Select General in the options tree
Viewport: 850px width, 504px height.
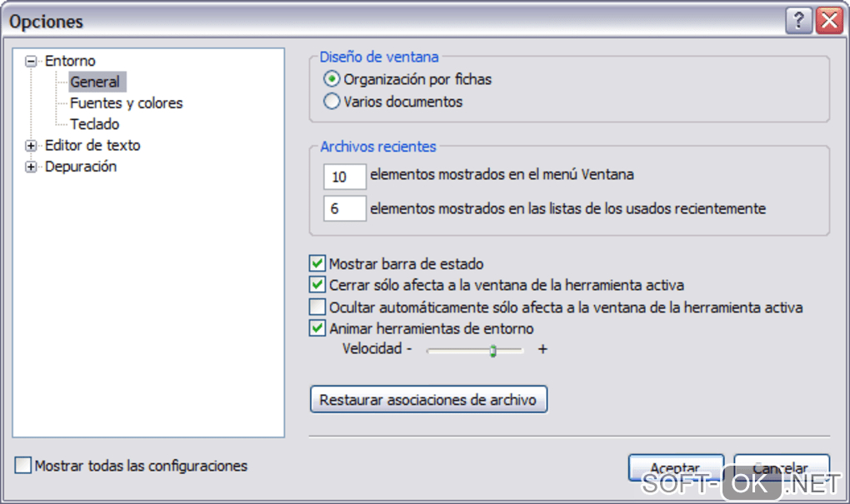coord(95,82)
